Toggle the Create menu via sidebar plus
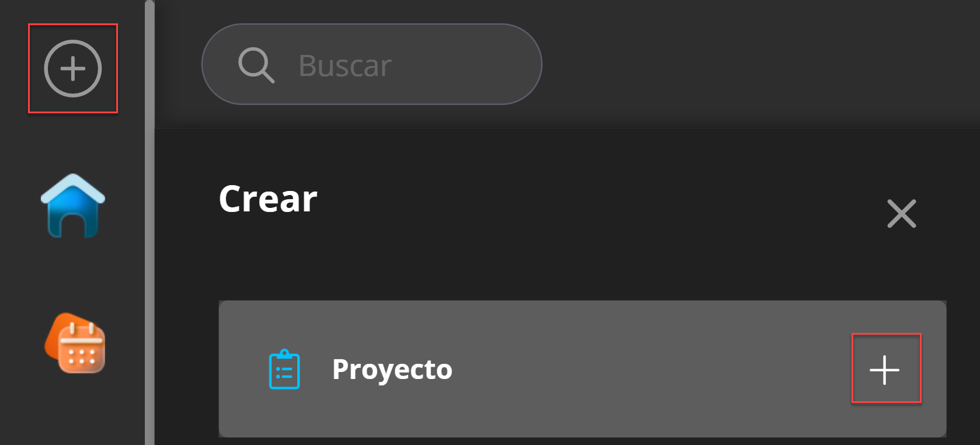 click(x=73, y=68)
